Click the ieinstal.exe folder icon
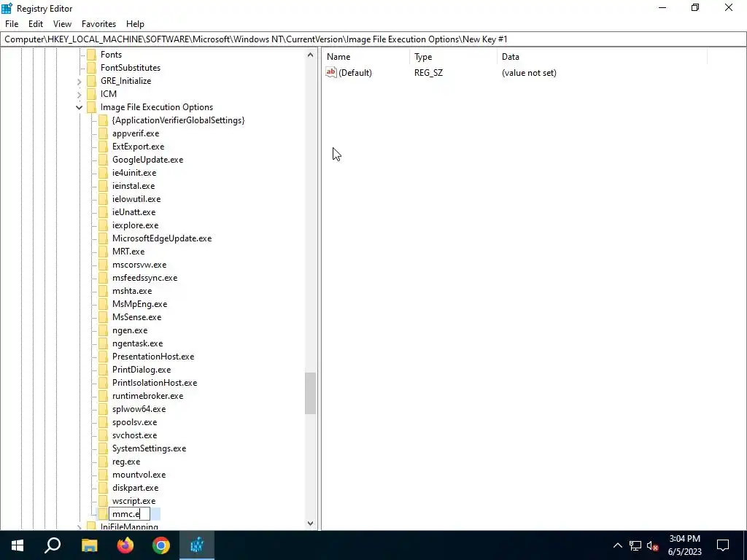Screen dimensions: 747x560 104,186
